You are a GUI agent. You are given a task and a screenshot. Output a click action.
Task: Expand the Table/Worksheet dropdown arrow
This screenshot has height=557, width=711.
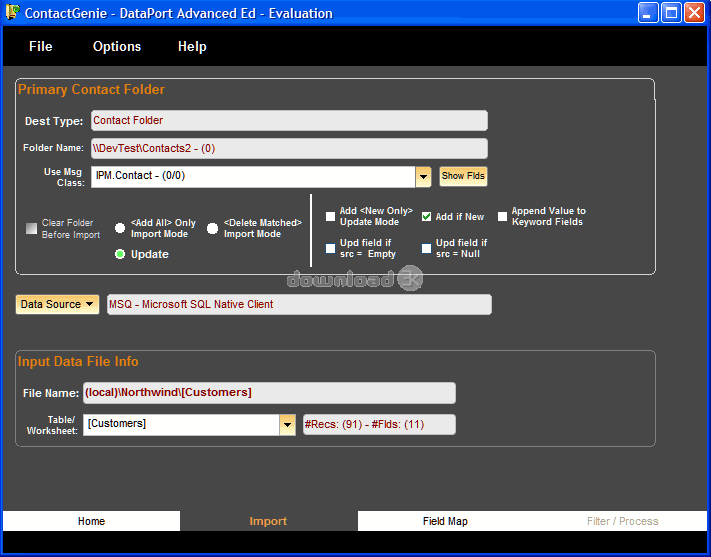click(x=287, y=425)
